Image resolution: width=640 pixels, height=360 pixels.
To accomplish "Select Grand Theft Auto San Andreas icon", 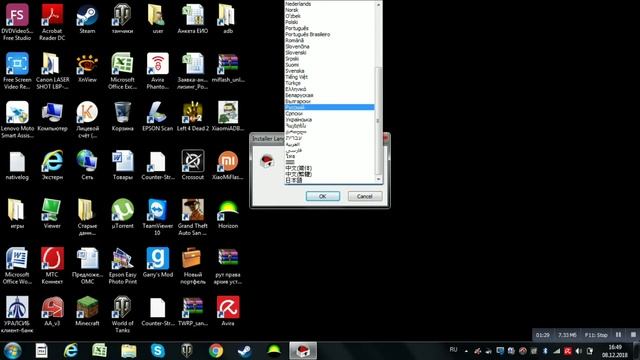I will coord(193,217).
